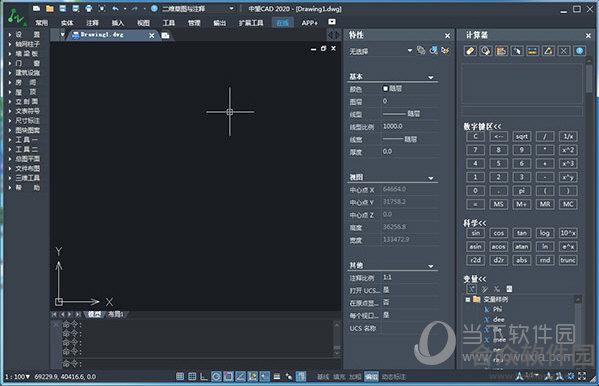Open the APP+ ribbon tab
599x386 pixels.
coord(309,23)
